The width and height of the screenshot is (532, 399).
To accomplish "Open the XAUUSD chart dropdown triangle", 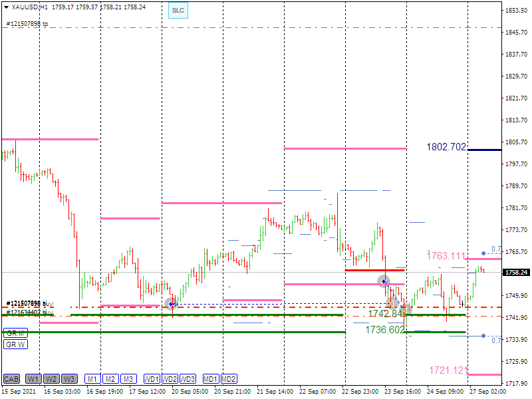I will tap(5, 7).
